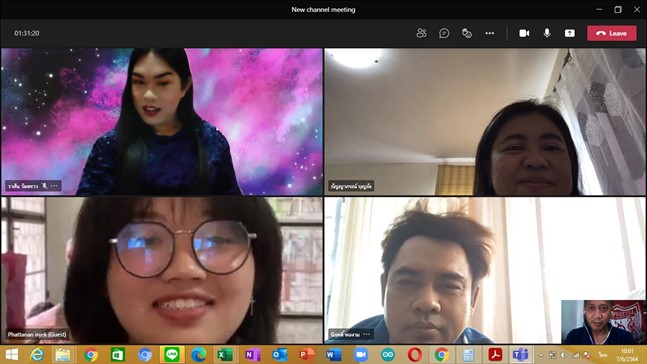Show participants panel in meeting toolbar

click(x=421, y=33)
